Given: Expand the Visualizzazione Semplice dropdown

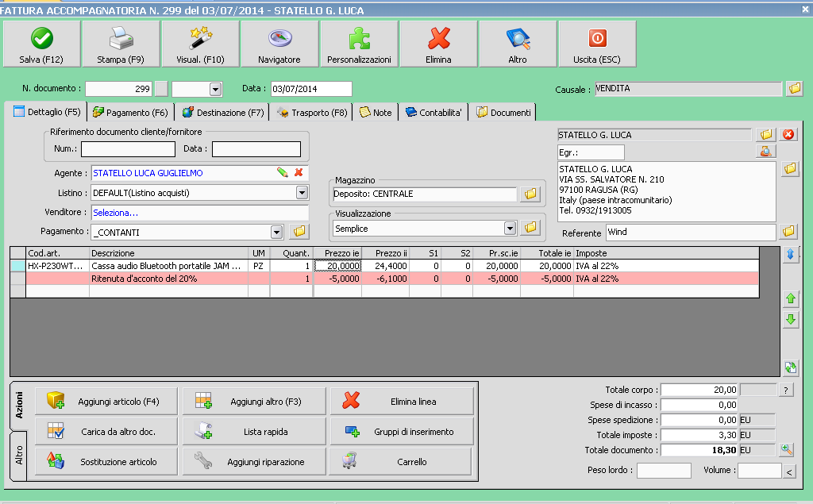Looking at the screenshot, I should (x=511, y=228).
